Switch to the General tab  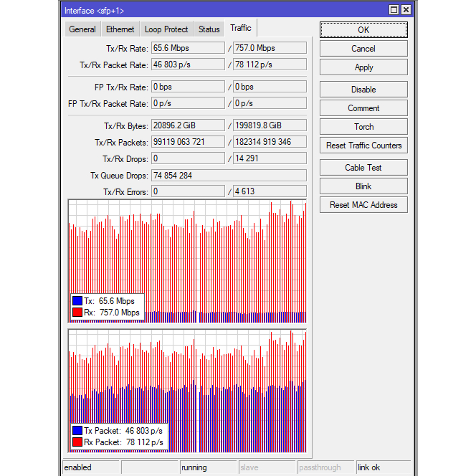click(82, 29)
